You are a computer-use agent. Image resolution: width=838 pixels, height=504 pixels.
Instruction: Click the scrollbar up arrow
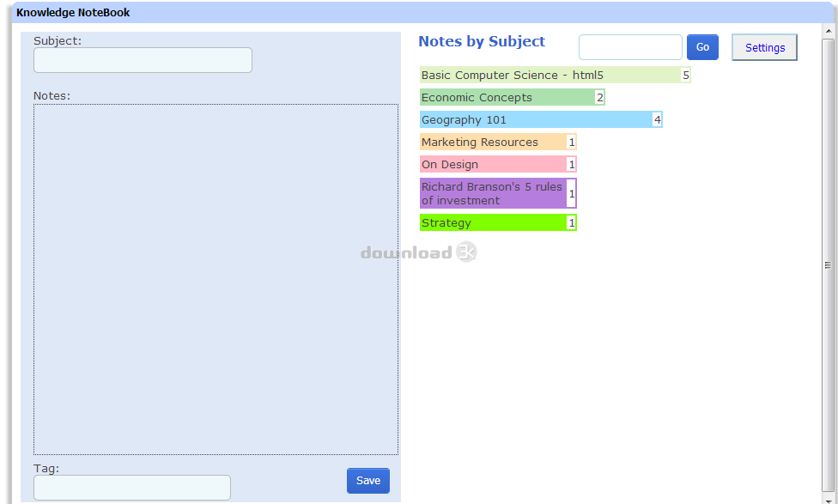tap(829, 31)
